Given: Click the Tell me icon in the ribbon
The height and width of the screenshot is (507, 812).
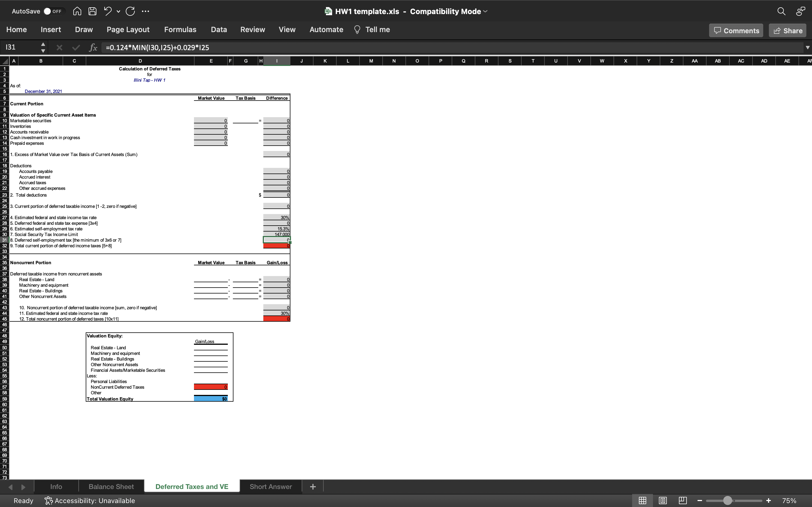Looking at the screenshot, I should pos(357,29).
